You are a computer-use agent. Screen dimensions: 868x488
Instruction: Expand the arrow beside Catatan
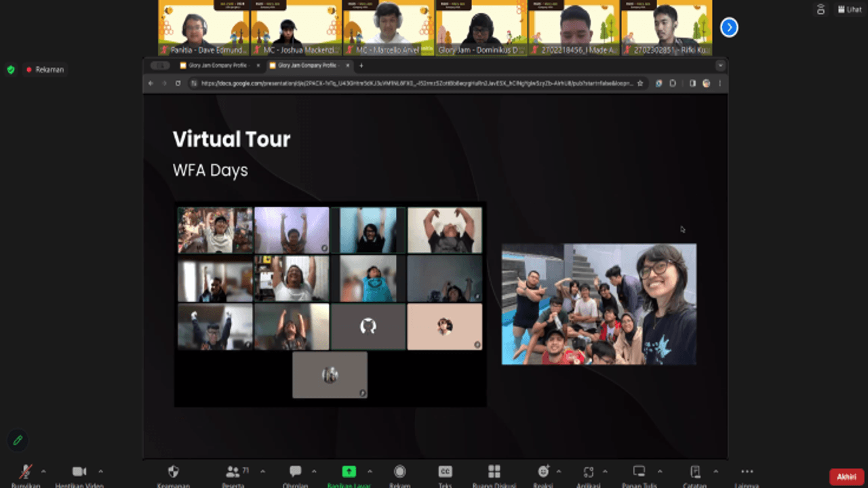tap(715, 471)
